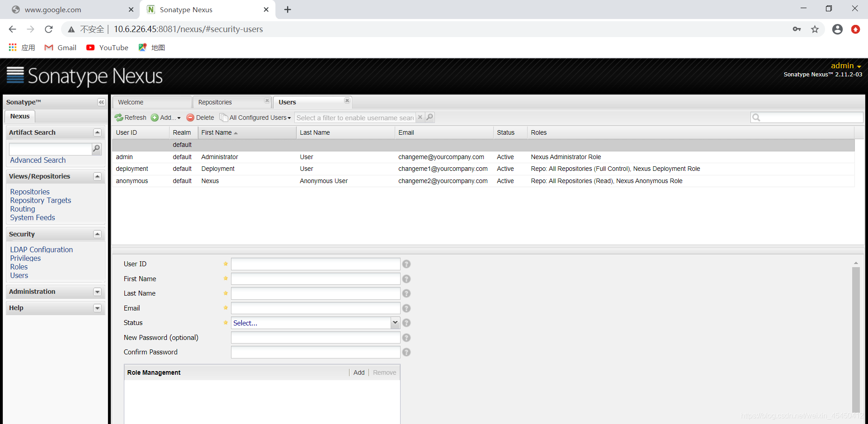
Task: Collapse the Views/Repositories section
Action: pos(97,176)
